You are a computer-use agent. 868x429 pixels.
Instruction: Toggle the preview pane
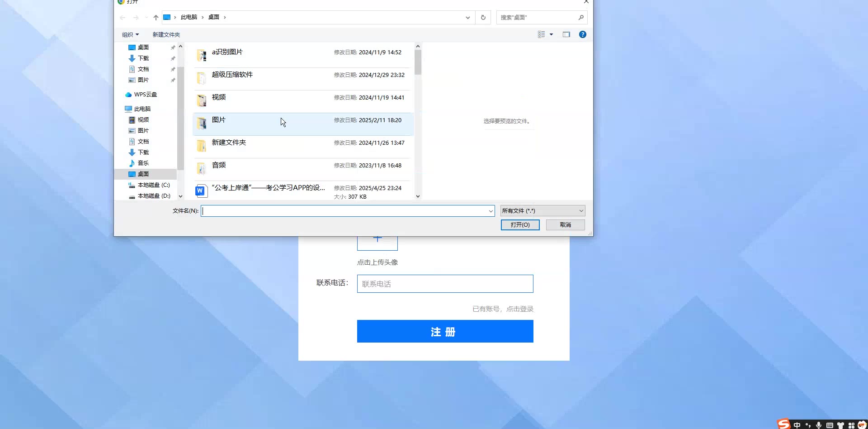566,34
